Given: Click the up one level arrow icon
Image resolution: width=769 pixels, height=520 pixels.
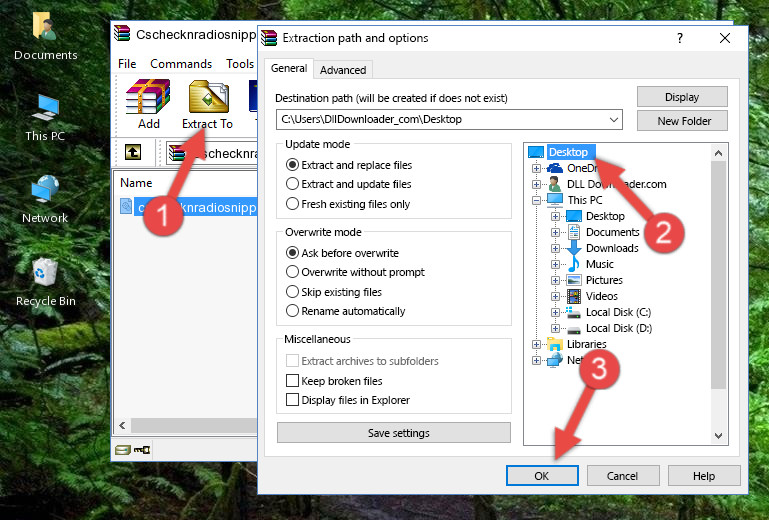Looking at the screenshot, I should tap(133, 152).
